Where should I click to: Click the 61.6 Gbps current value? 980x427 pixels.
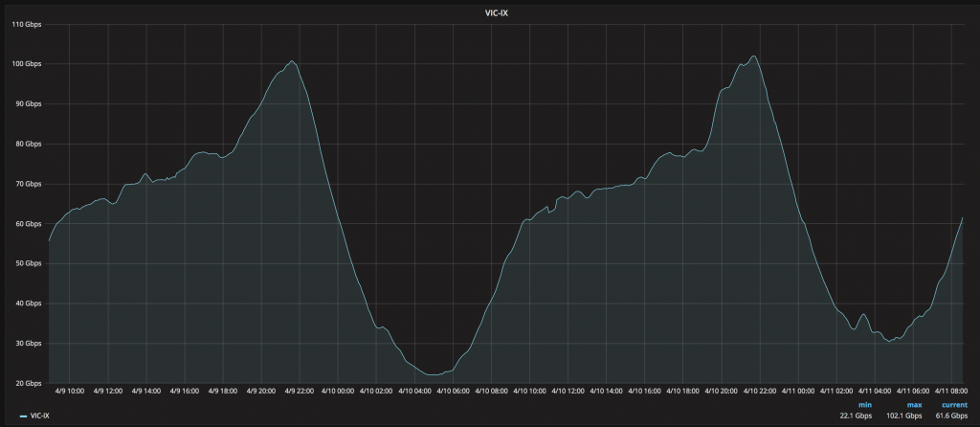(949, 416)
